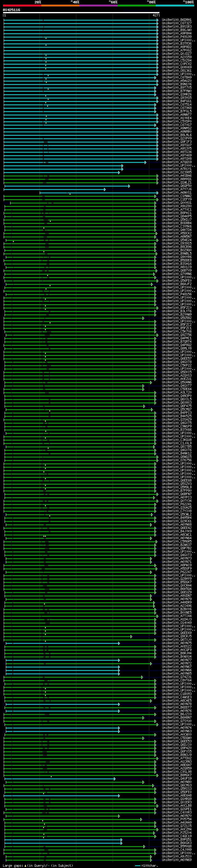Open hit UniRef100_C6T3Z7
197x868 pixels.
[x=177, y=23]
